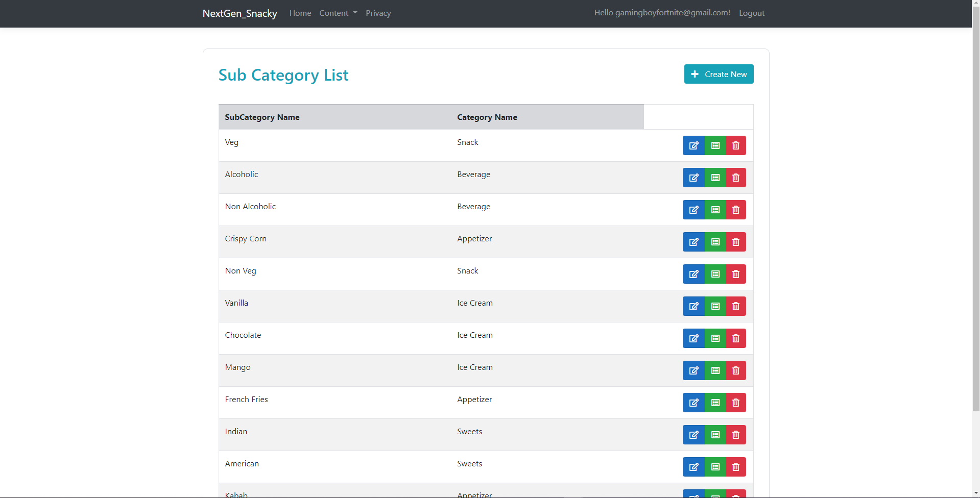Edit the Chocolate subcategory with pencil icon
Viewport: 980px width, 498px height.
[x=694, y=338]
